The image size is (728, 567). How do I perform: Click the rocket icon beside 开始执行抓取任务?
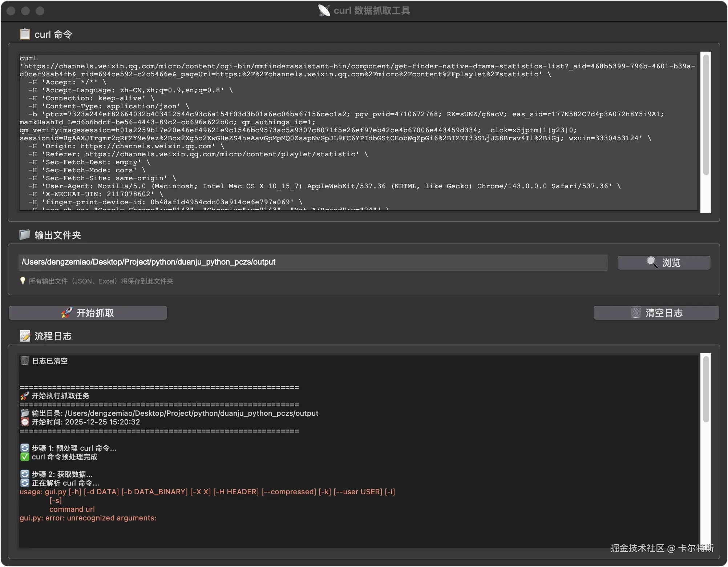click(25, 396)
